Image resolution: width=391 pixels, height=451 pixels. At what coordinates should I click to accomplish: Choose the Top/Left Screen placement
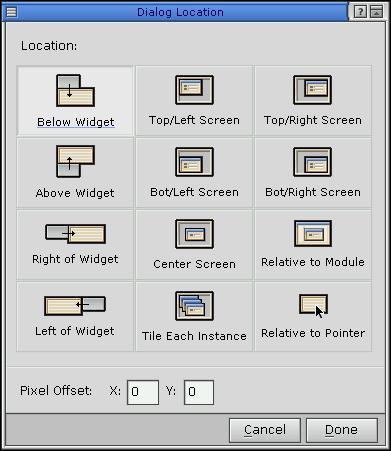[194, 101]
